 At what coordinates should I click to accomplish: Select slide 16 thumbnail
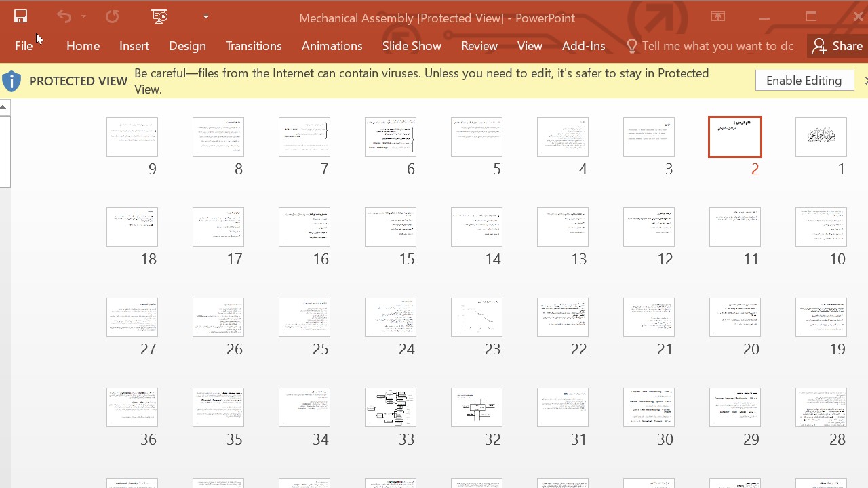coord(304,227)
